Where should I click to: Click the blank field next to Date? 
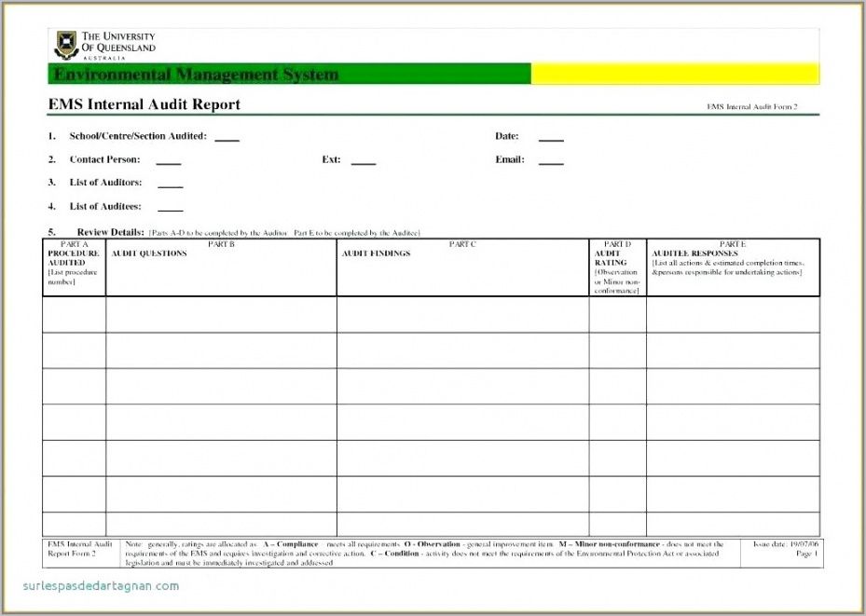551,138
